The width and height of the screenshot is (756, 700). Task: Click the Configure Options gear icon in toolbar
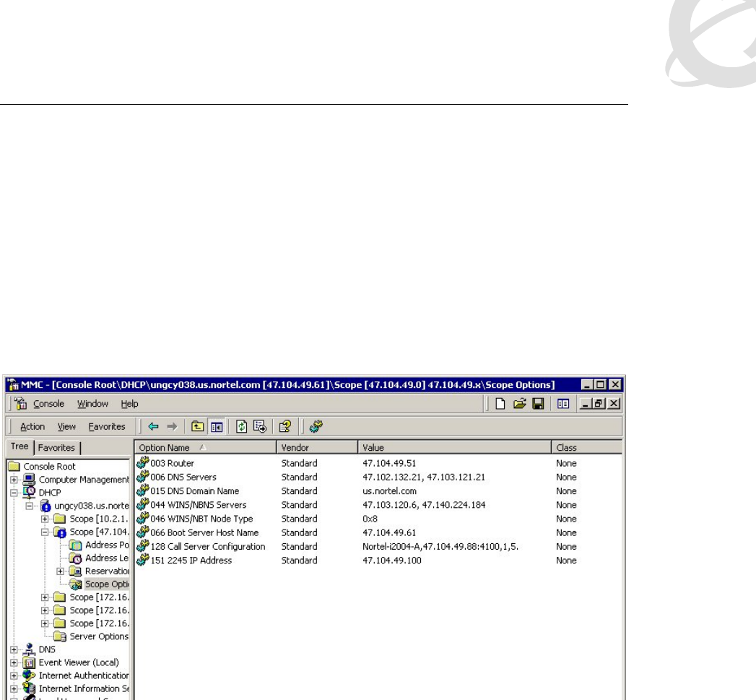(316, 426)
